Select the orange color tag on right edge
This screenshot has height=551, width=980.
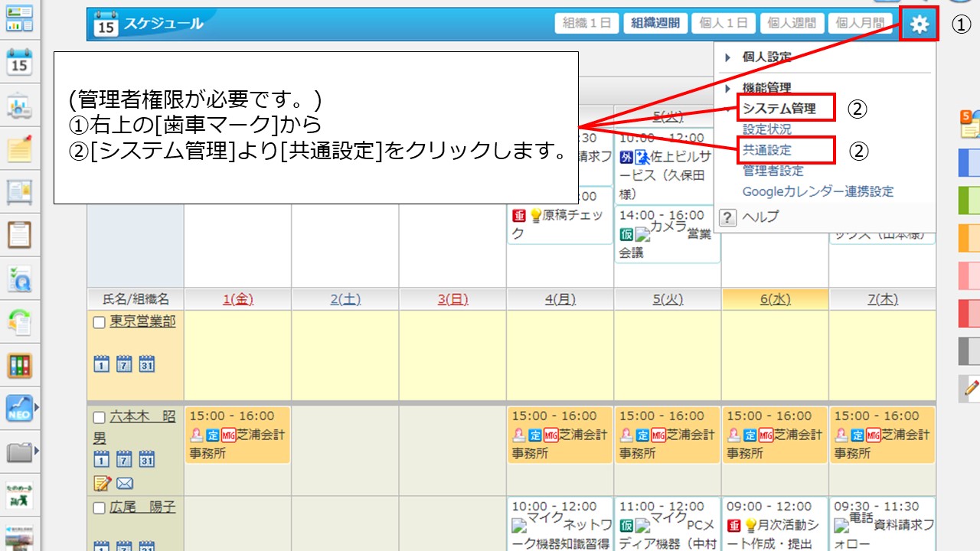[969, 237]
